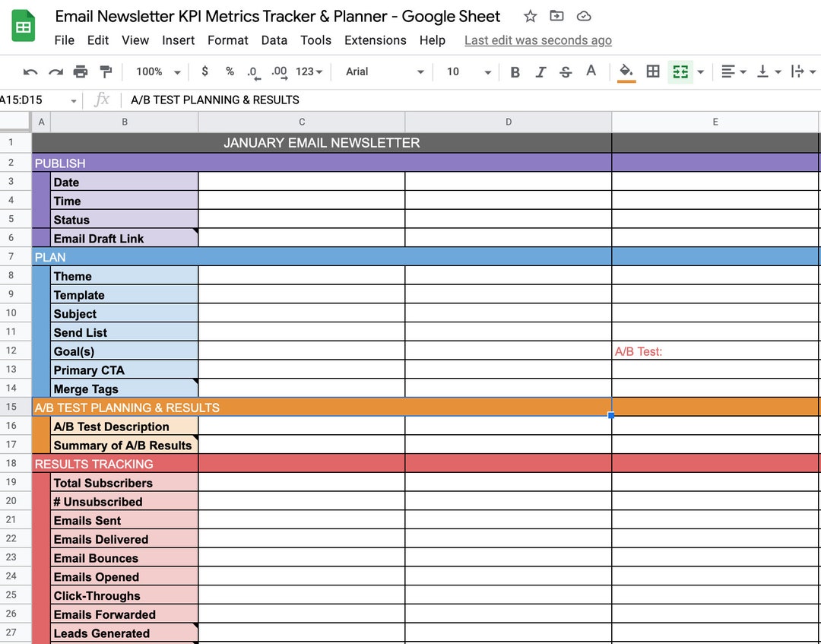Viewport: 821px width, 644px height.
Task: Open the Arial font dropdown
Action: (384, 71)
